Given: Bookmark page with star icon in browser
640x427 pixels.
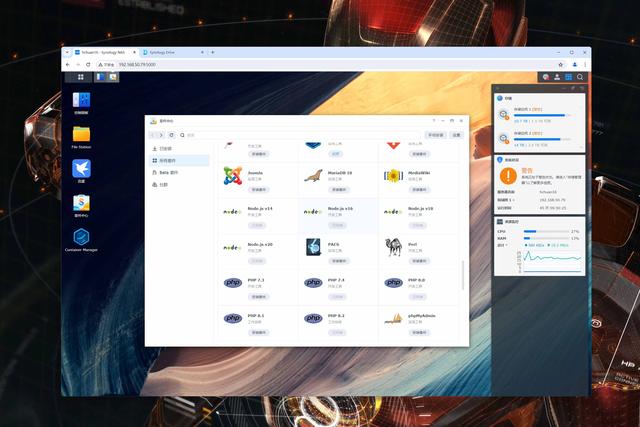Looking at the screenshot, I should (560, 64).
